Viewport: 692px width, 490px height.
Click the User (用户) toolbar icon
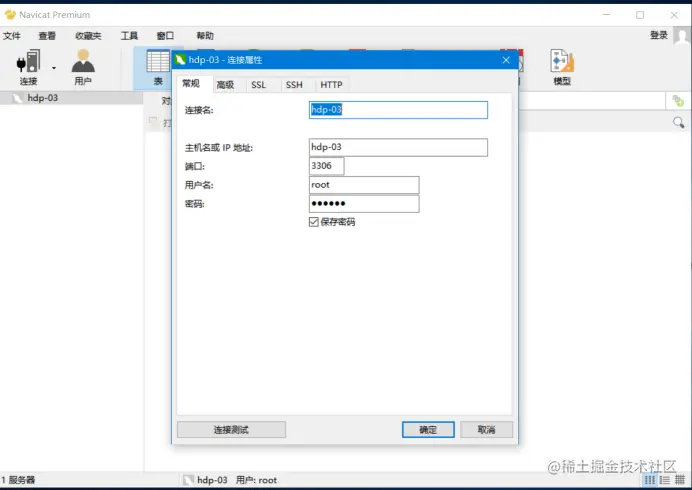pos(83,67)
